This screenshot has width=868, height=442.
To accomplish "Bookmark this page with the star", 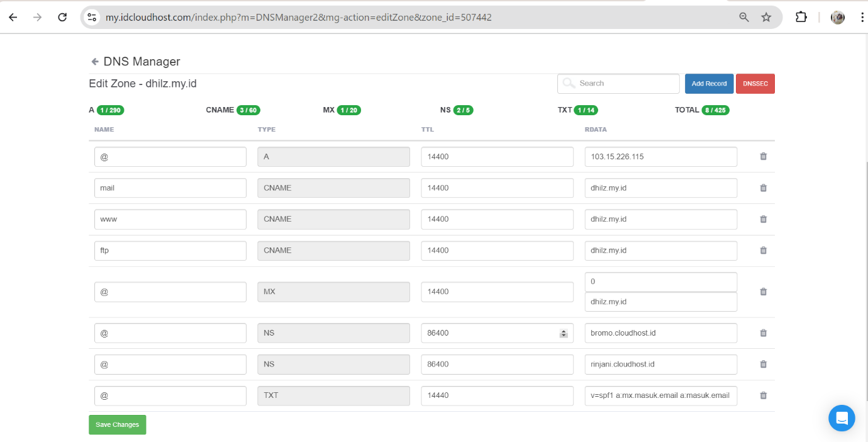I will (x=766, y=18).
